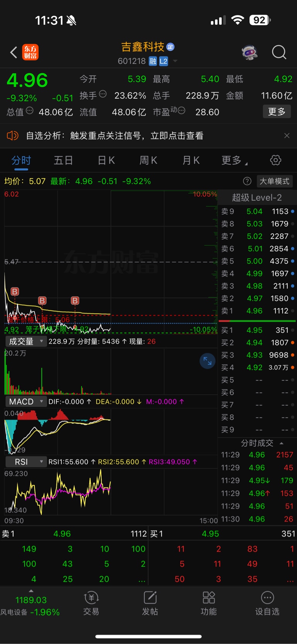Tap the L2 level badge
The height and width of the screenshot is (644, 297).
(164, 61)
